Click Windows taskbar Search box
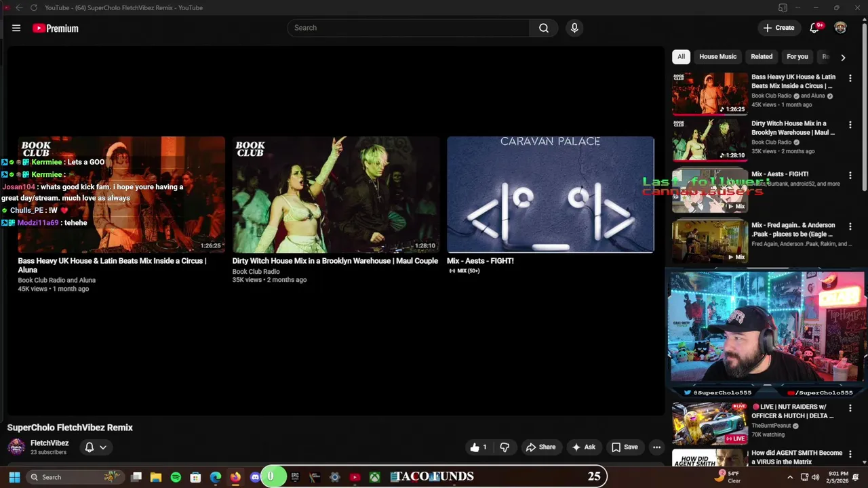The height and width of the screenshot is (488, 868). click(74, 477)
